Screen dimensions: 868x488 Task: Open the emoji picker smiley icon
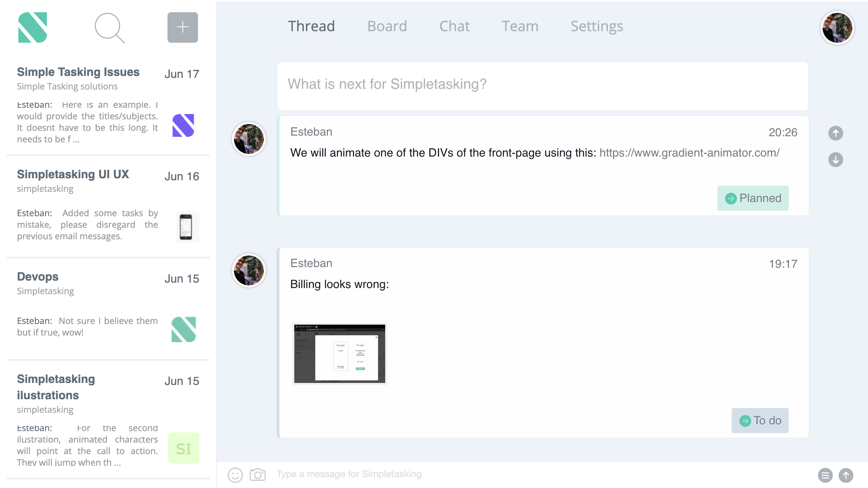[235, 475]
